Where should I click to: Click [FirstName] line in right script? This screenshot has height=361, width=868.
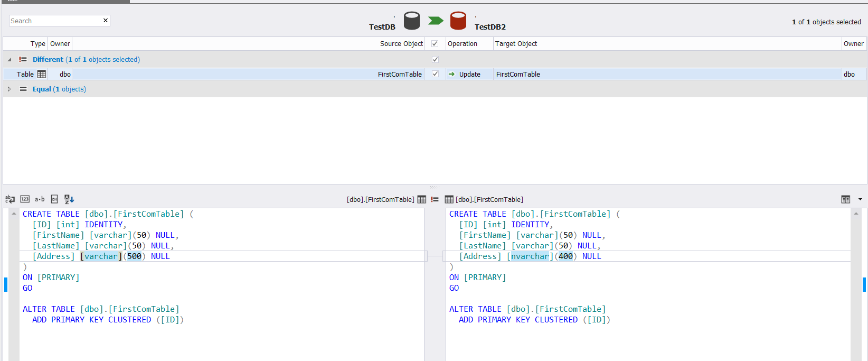(532, 235)
